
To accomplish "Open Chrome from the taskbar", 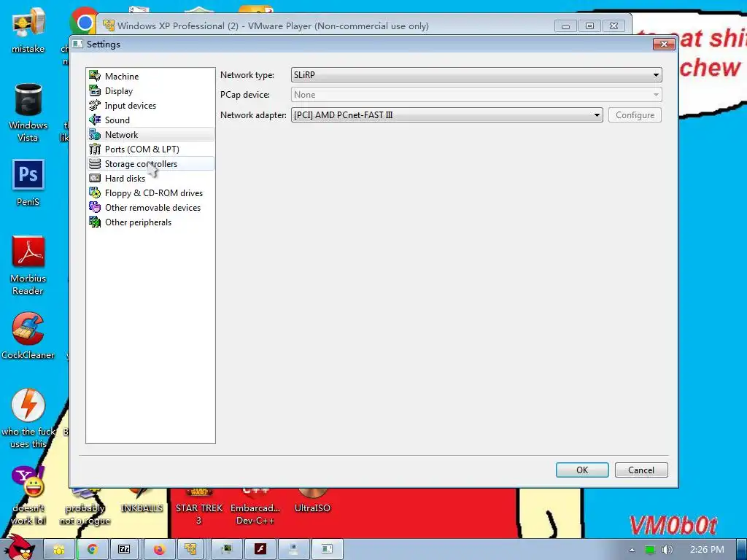I will 93,550.
